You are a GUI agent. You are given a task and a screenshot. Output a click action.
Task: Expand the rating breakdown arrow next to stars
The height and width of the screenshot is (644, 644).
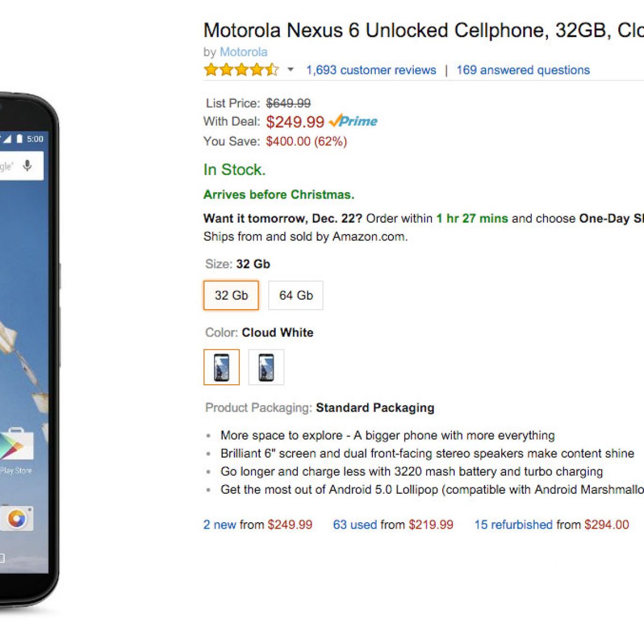(290, 70)
